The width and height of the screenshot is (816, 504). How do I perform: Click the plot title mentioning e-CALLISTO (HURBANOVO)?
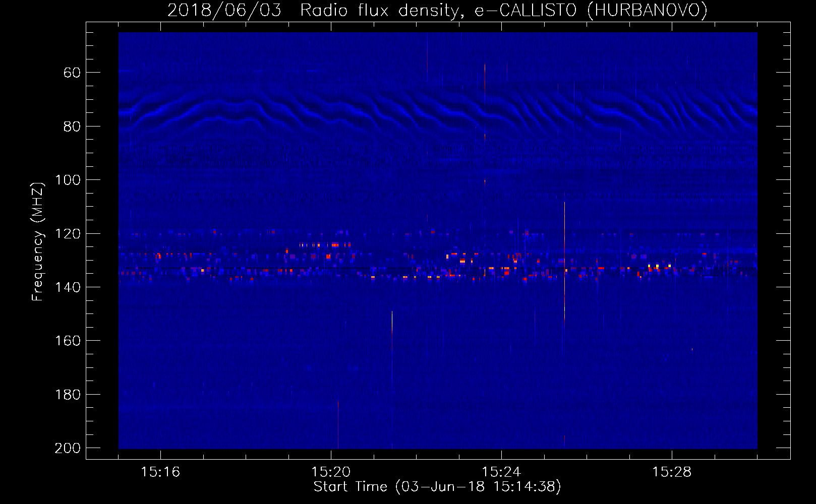tap(437, 10)
